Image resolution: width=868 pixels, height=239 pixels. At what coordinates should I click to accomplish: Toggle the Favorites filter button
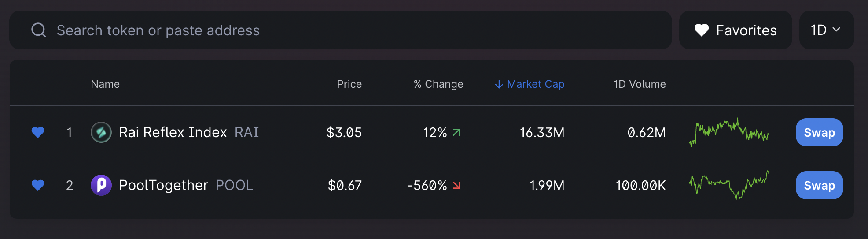coord(735,30)
